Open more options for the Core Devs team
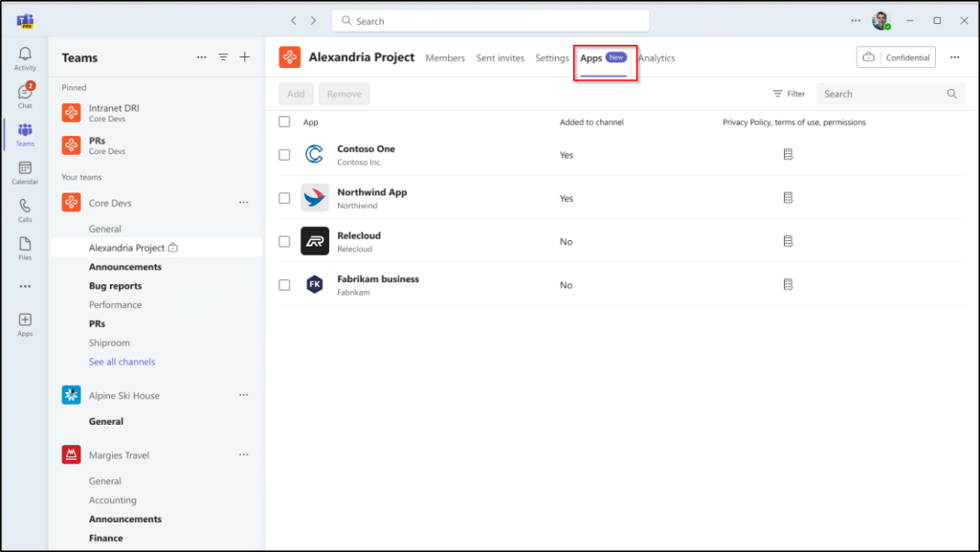The width and height of the screenshot is (980, 552). [x=243, y=202]
